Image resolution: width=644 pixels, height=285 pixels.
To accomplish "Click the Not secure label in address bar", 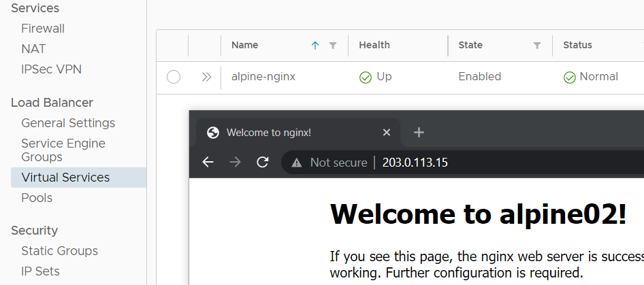I will click(338, 163).
